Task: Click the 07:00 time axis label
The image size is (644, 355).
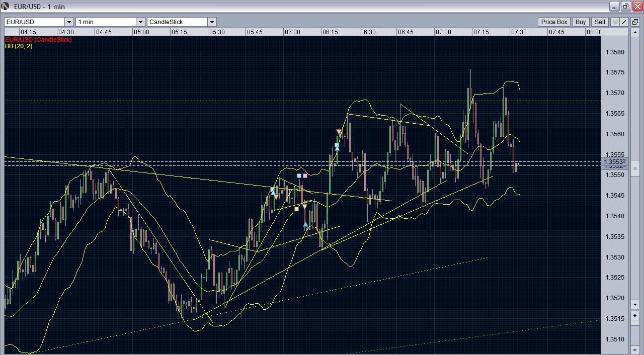Action: click(443, 32)
